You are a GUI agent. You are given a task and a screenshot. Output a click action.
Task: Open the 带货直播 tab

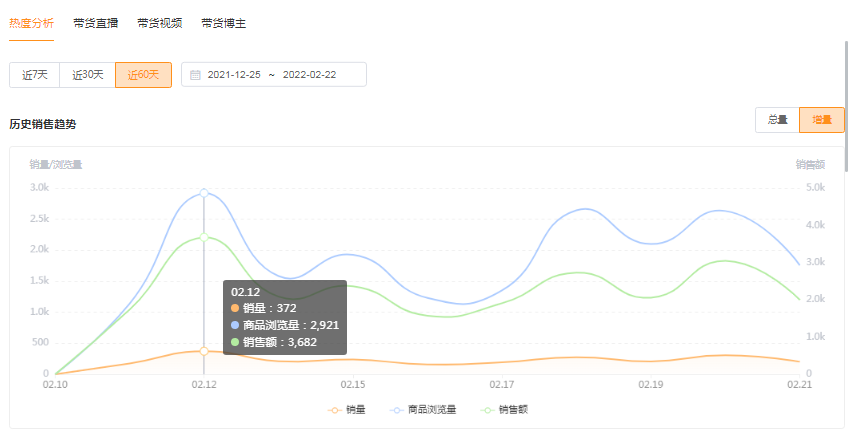coord(96,23)
